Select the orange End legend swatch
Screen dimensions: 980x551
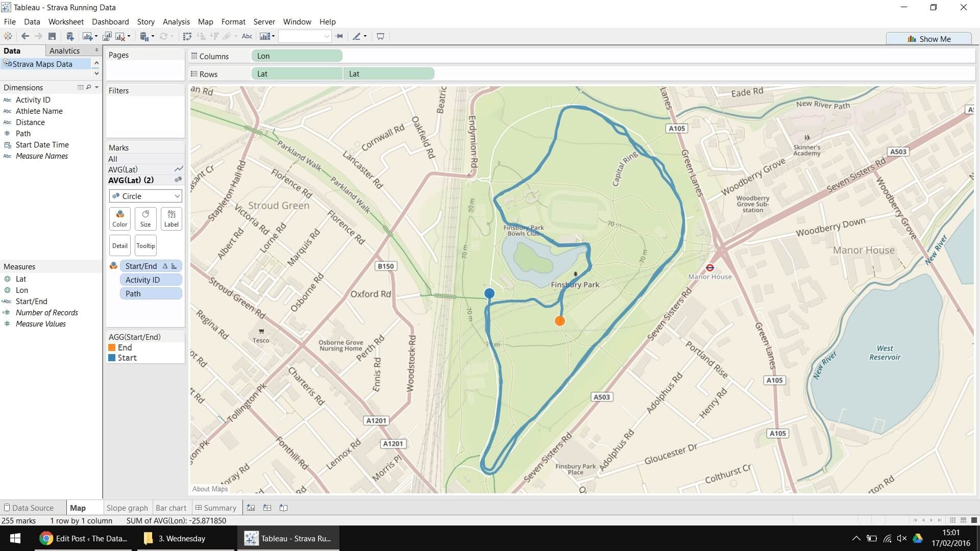[x=112, y=347]
